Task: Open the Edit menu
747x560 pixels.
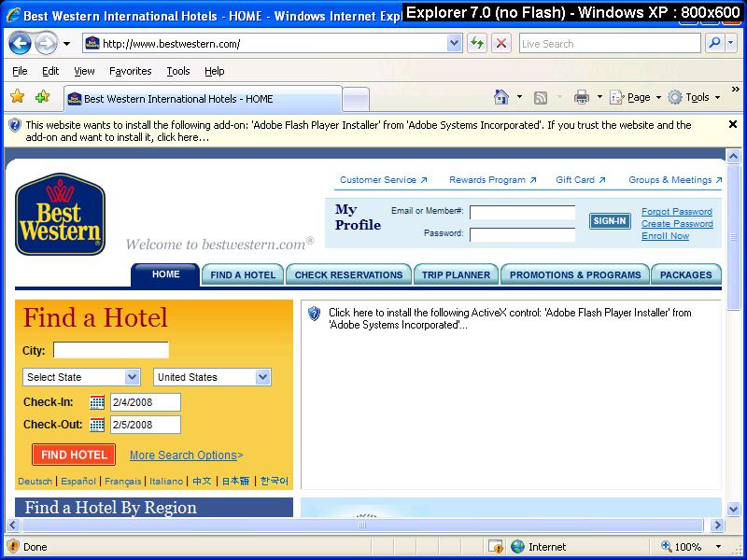Action: pos(50,72)
